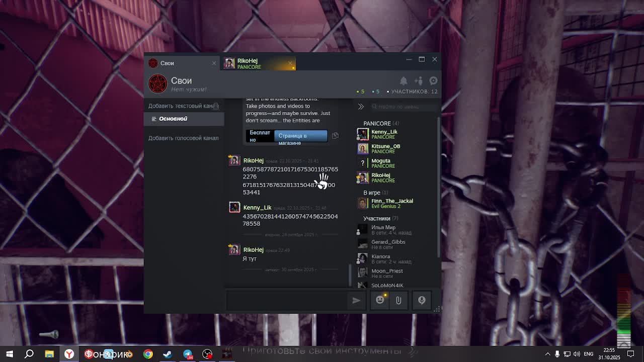Open Windows Start menu
The width and height of the screenshot is (644, 362).
point(10,354)
